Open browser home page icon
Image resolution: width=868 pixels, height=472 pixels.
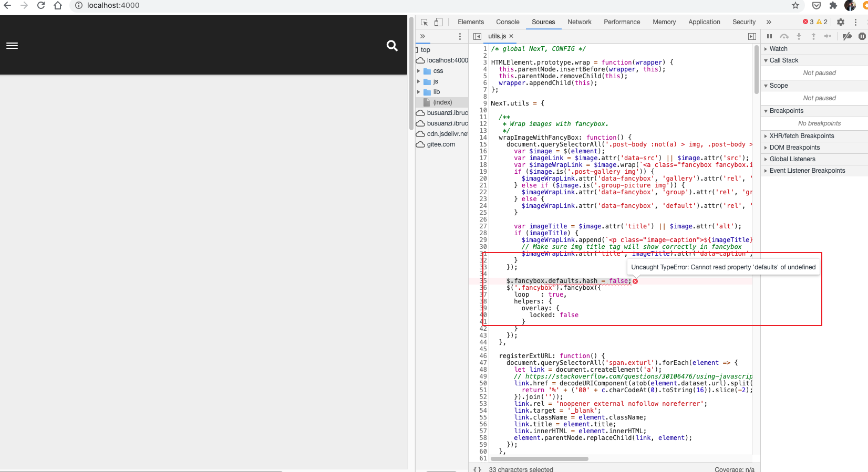pyautogui.click(x=58, y=5)
